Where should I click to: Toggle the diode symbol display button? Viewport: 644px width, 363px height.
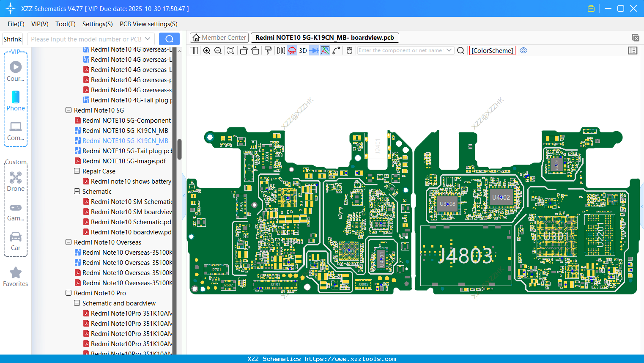point(314,51)
